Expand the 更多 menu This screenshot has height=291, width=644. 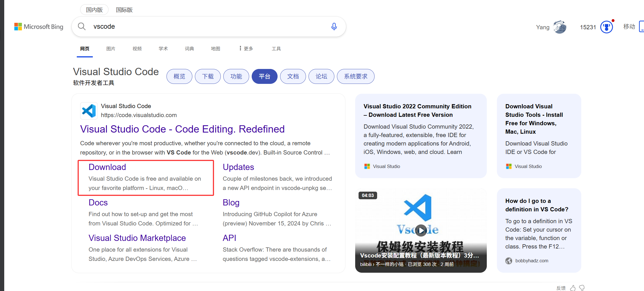point(246,49)
